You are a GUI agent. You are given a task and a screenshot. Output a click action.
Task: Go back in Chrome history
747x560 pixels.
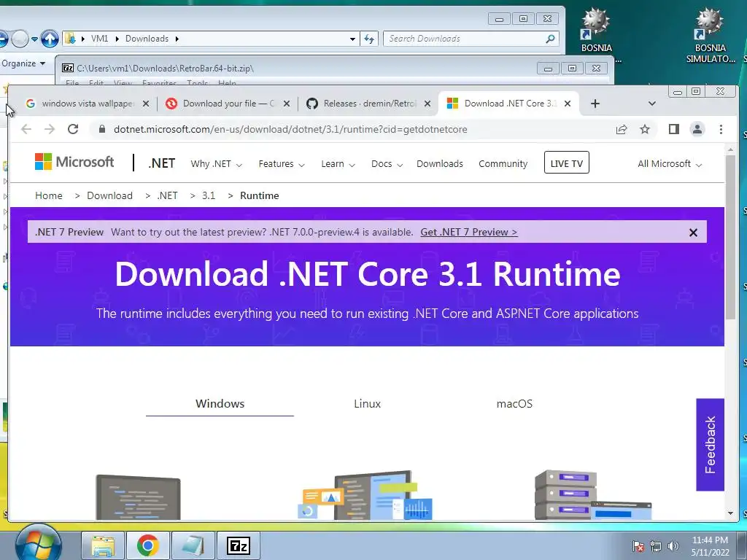pos(26,129)
